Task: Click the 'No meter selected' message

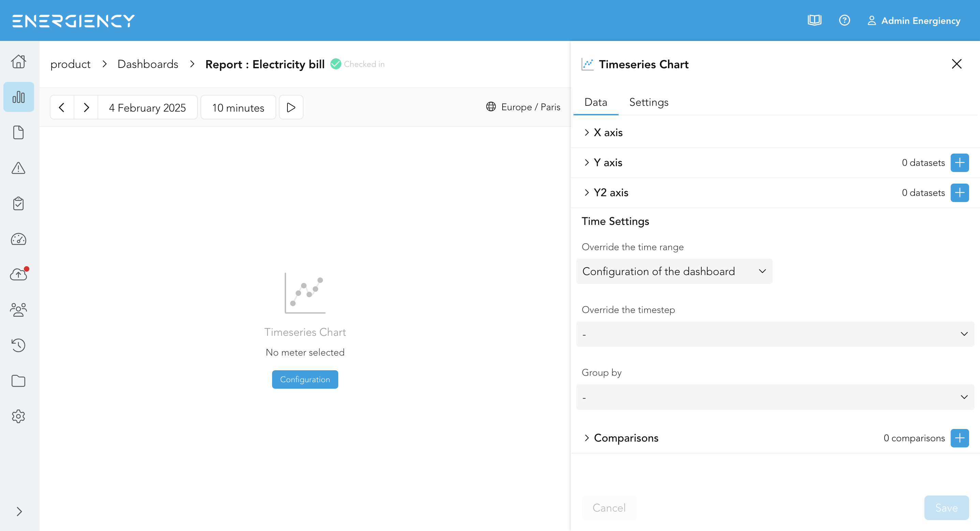Action: point(305,353)
